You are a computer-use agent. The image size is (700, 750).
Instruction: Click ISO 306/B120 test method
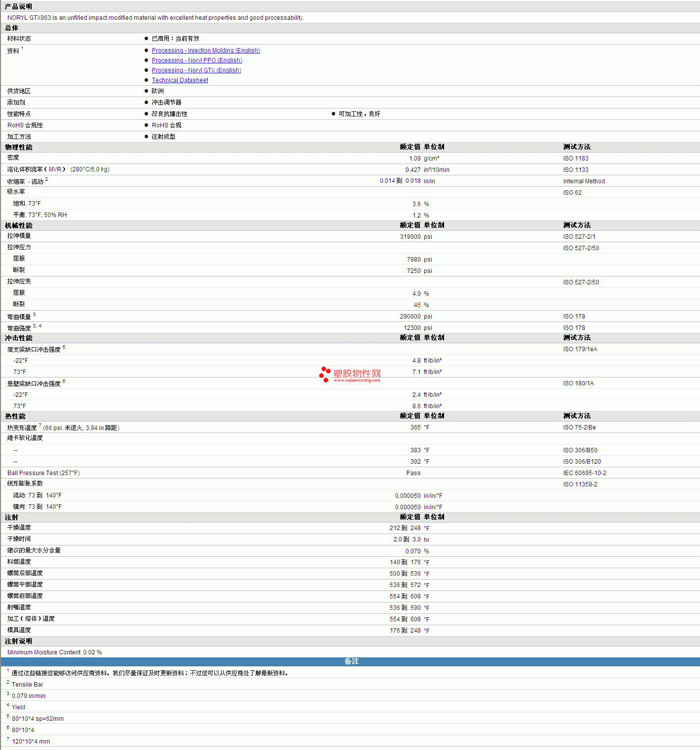tap(582, 462)
